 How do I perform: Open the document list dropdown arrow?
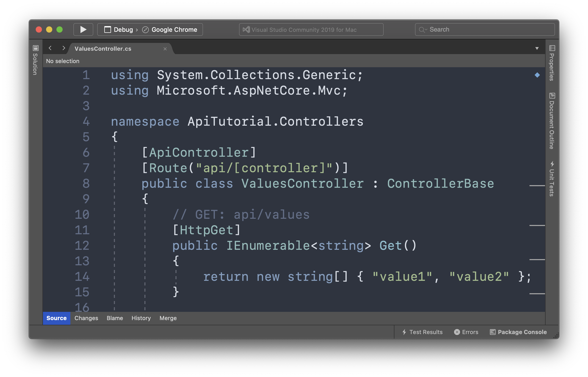(537, 48)
